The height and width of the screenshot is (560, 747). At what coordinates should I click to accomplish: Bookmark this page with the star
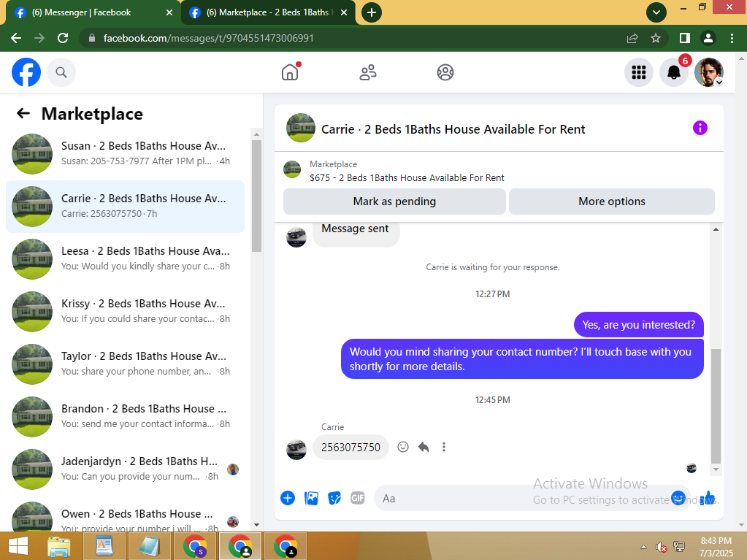(x=656, y=38)
